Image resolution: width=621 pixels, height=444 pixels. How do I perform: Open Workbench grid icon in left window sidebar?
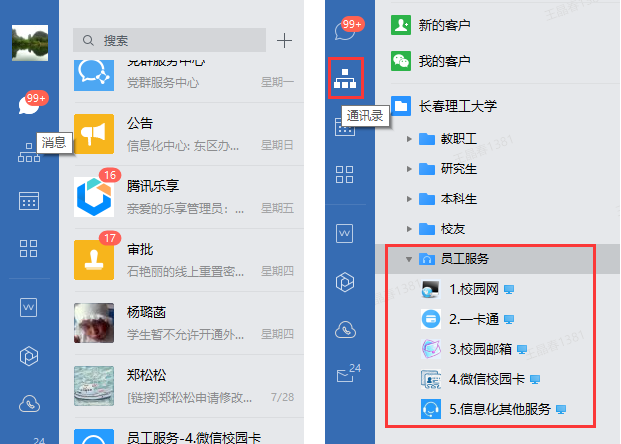click(x=29, y=248)
